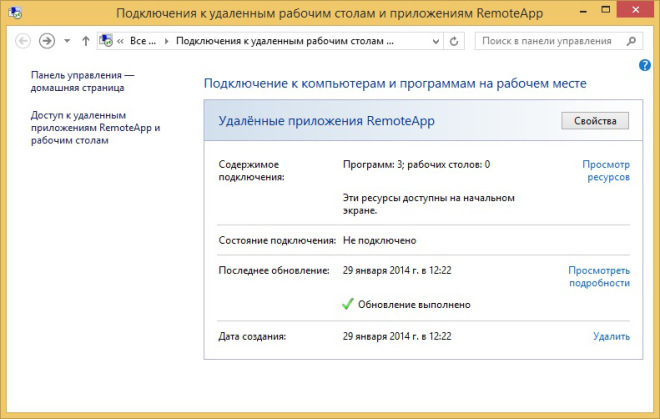This screenshot has height=419, width=660.
Task: Expand the address bar history dropdown
Action: (x=436, y=42)
